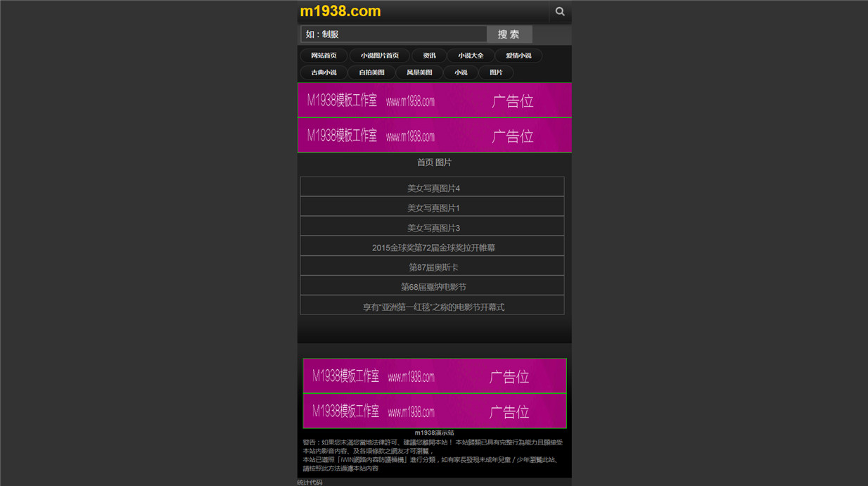
Task: Click the first top 广告位 banner
Action: 435,100
